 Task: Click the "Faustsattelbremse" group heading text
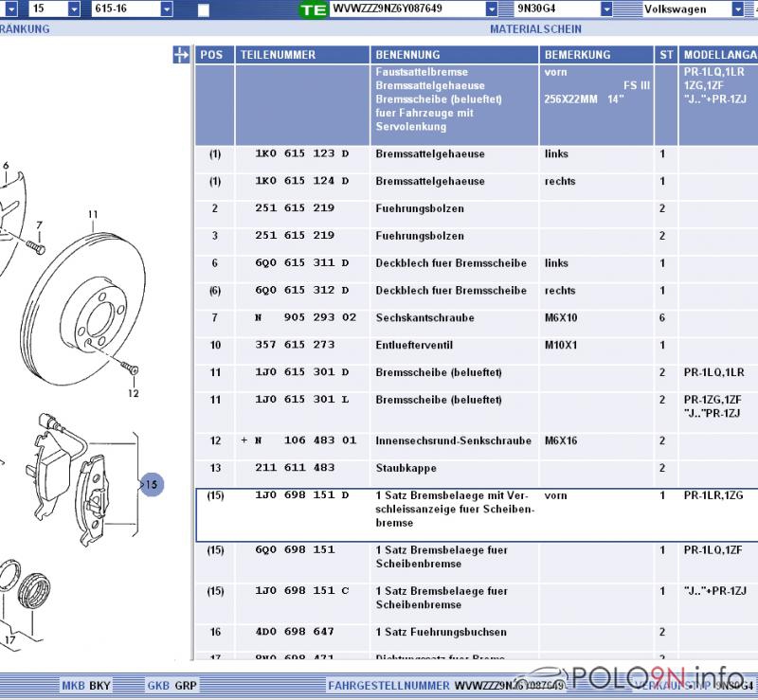(422, 72)
